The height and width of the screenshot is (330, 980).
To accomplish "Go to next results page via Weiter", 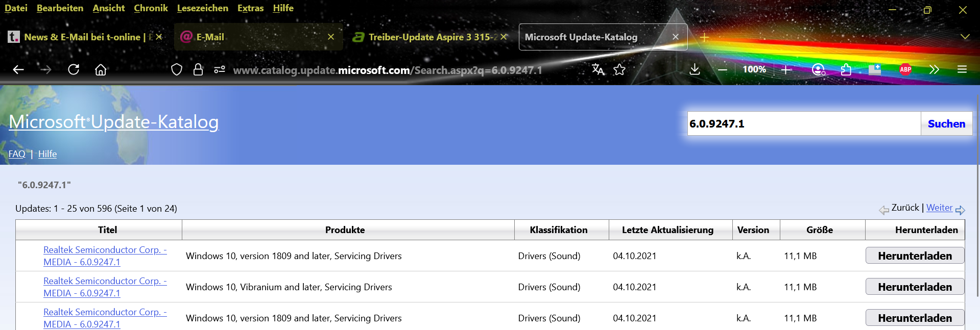I will 939,208.
